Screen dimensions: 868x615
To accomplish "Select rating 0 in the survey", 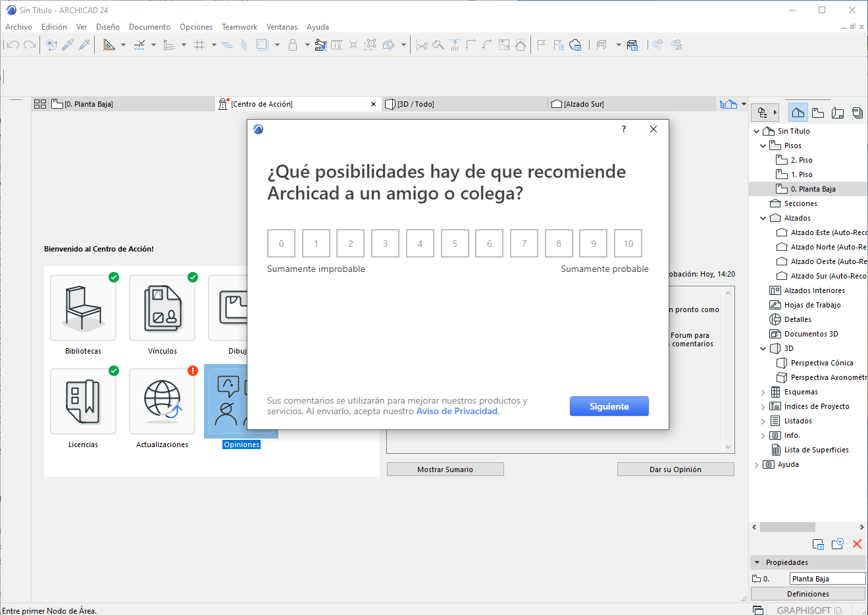I will click(x=281, y=244).
